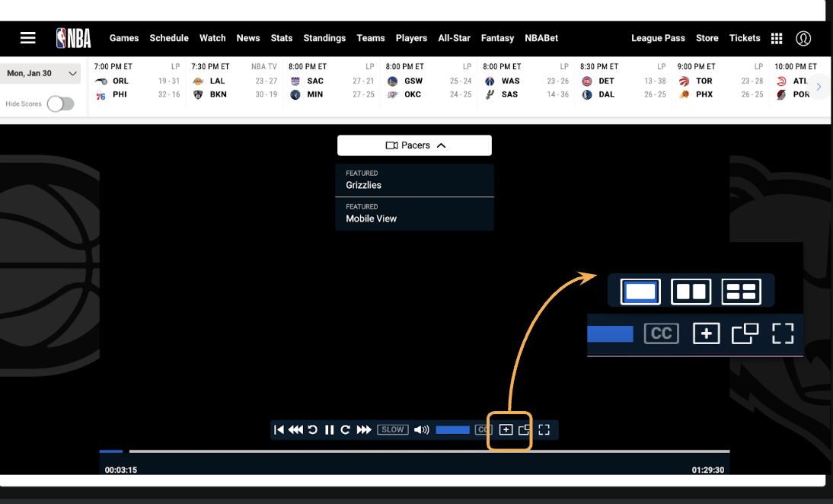Open picture-in-picture in bottom player bar
Image resolution: width=833 pixels, height=504 pixels.
pos(525,429)
